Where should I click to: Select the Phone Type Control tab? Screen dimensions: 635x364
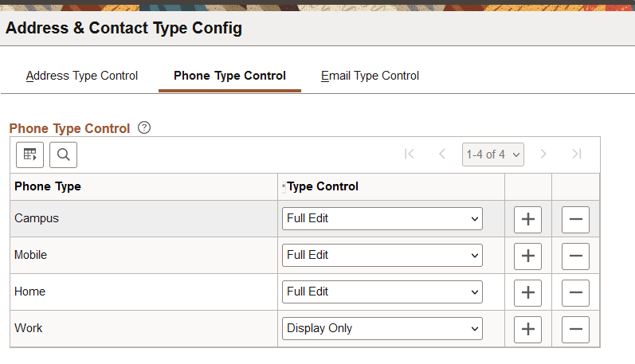pos(229,76)
